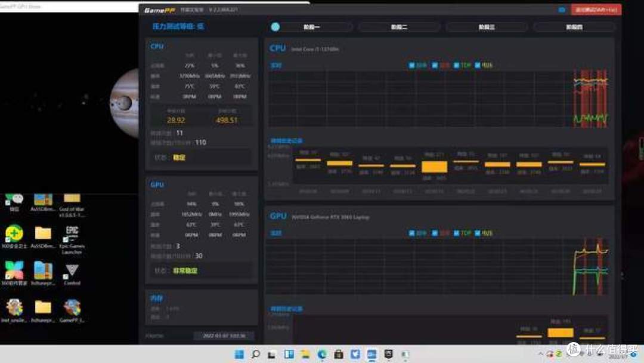Click the red exit test button
The width and height of the screenshot is (644, 363).
(587, 10)
